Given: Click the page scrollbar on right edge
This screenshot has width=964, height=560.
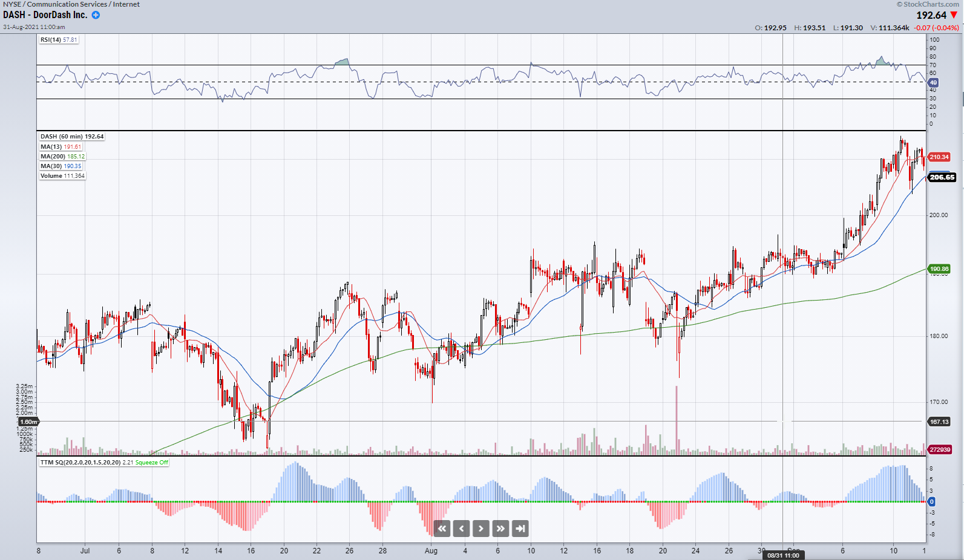Looking at the screenshot, I should pos(963,99).
